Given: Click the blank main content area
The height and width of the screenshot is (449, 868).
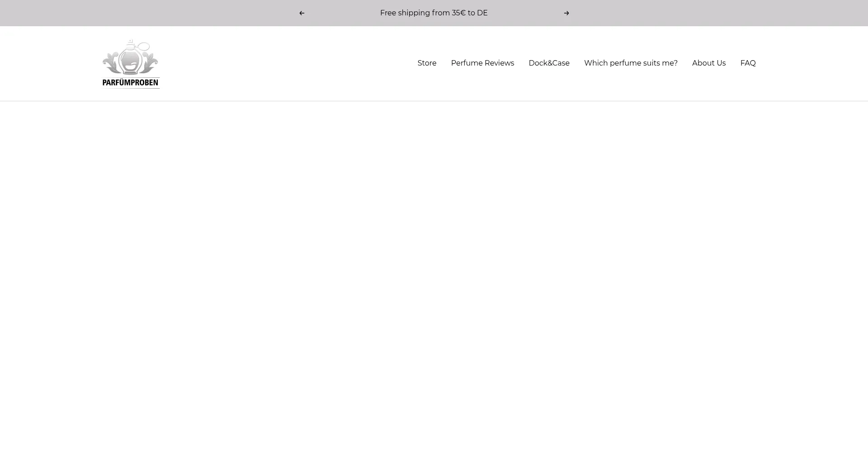Looking at the screenshot, I should [x=434, y=271].
